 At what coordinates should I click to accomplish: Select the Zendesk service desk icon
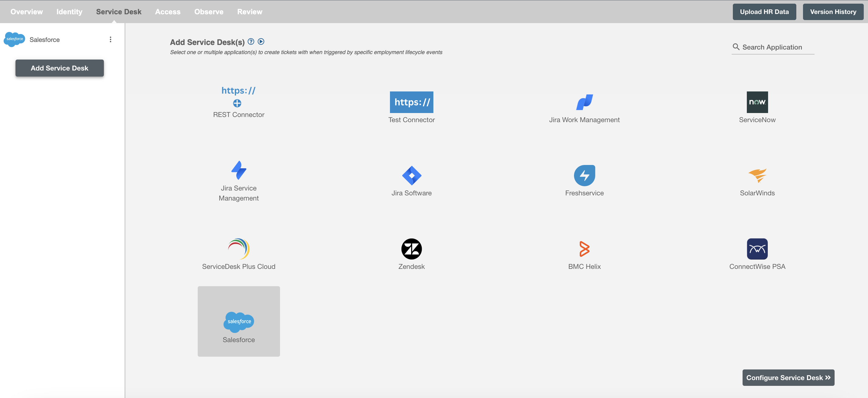pos(412,249)
